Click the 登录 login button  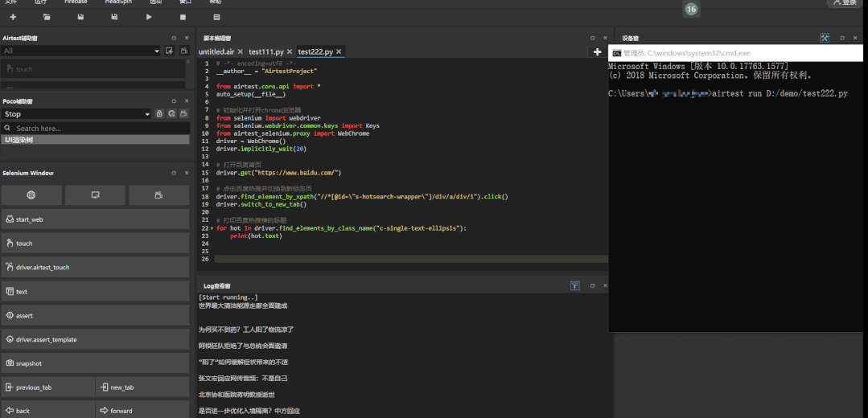coord(844,2)
